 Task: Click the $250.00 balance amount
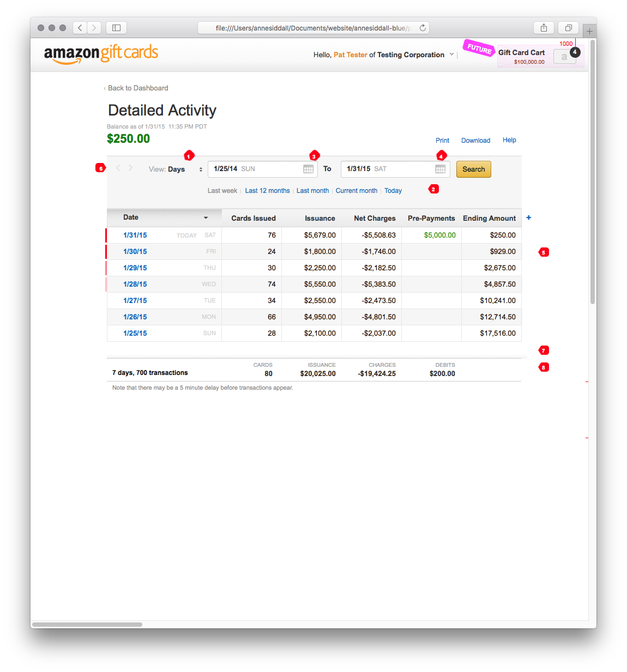128,138
